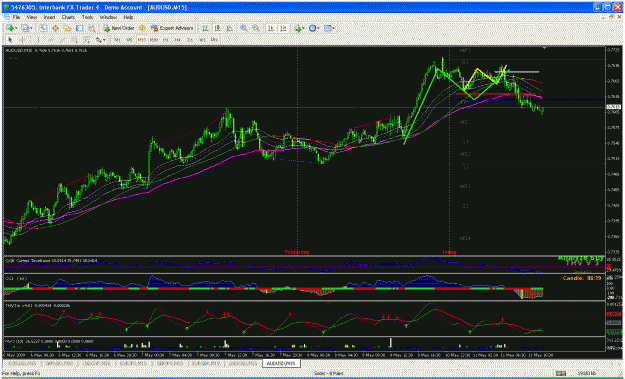Toggle chart Auto Scroll
The image size is (625, 379).
point(271,28)
